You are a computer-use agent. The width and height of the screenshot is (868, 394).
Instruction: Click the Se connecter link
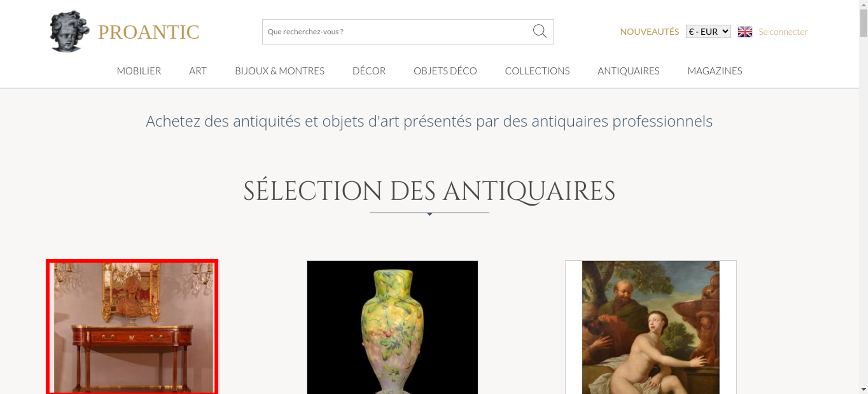pos(783,32)
